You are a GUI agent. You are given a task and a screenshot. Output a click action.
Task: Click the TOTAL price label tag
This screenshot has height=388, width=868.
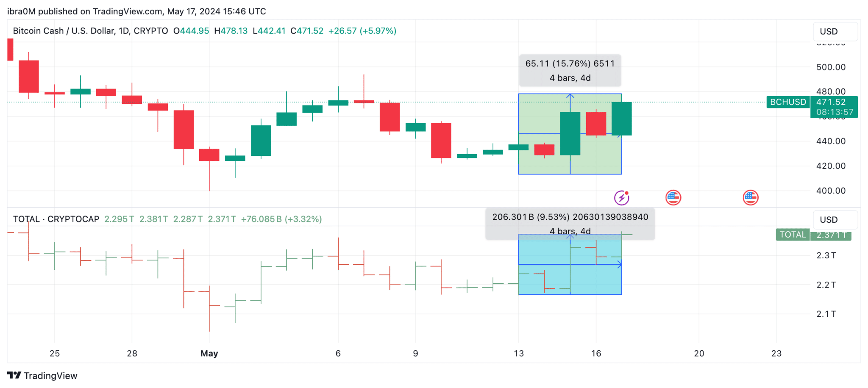tap(793, 235)
